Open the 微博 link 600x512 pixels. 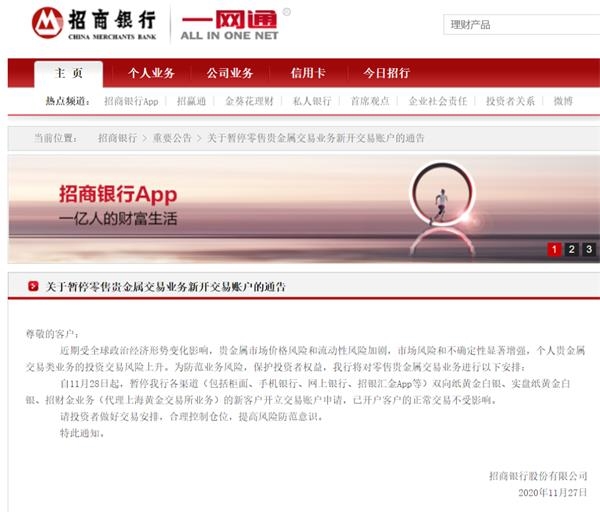[563, 101]
